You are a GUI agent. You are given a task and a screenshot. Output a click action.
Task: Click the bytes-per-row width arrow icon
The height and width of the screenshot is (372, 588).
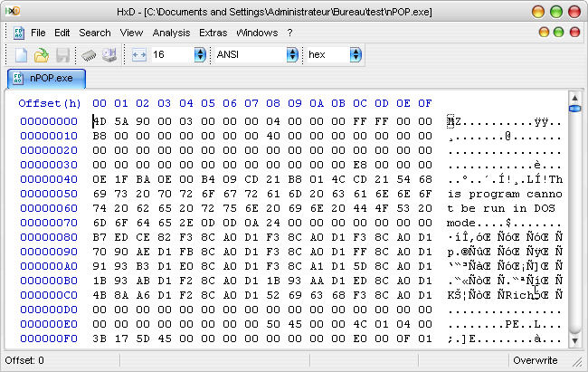click(139, 55)
